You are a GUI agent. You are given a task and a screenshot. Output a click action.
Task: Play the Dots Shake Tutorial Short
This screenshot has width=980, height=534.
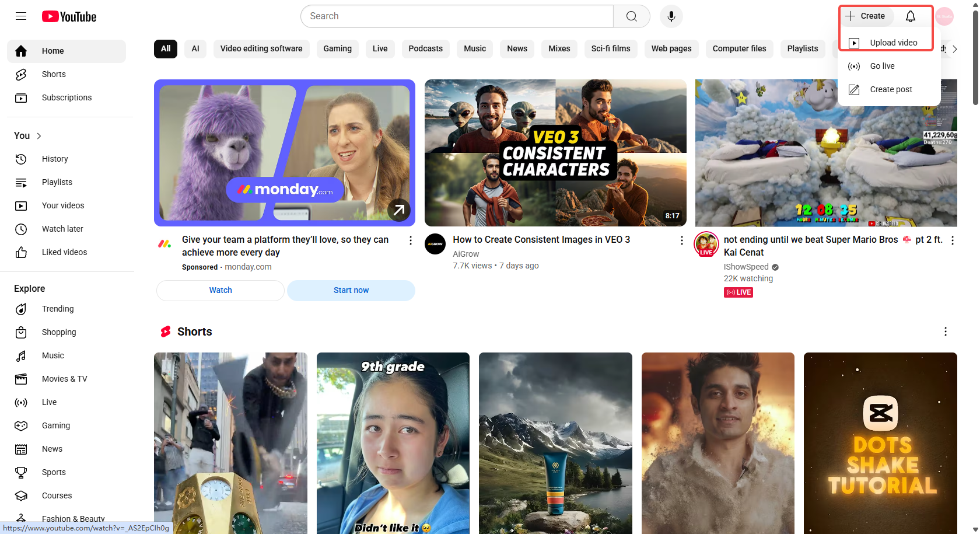pyautogui.click(x=880, y=443)
